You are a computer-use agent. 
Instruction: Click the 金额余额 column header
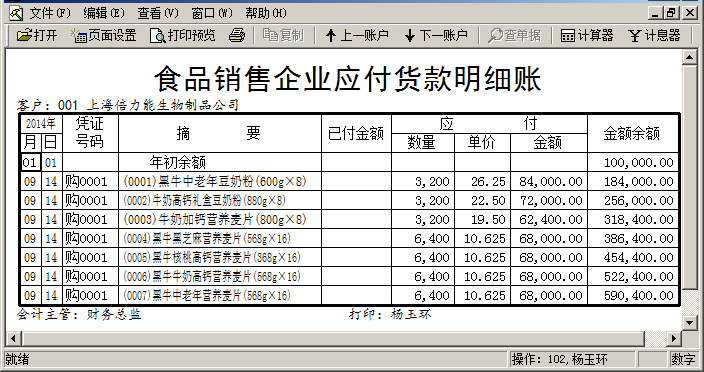[633, 133]
